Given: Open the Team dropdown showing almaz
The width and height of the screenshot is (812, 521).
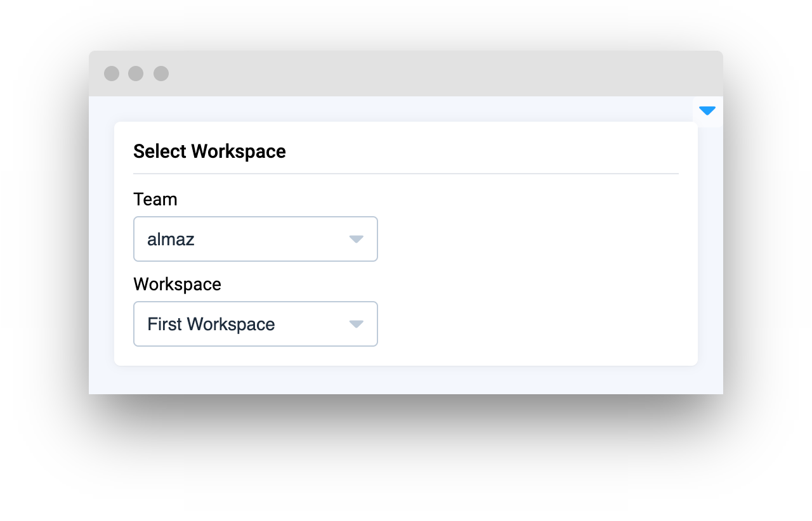Looking at the screenshot, I should (255, 239).
